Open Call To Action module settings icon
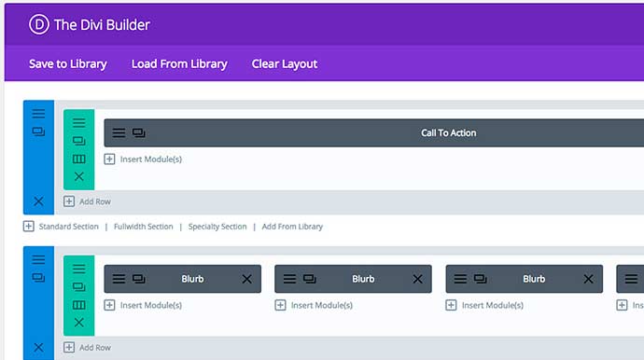 click(x=119, y=132)
